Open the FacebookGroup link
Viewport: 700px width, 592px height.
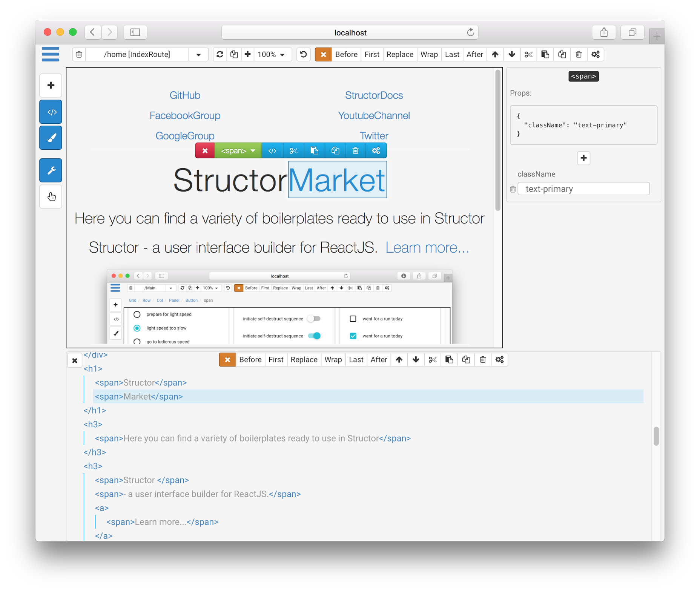pyautogui.click(x=185, y=115)
